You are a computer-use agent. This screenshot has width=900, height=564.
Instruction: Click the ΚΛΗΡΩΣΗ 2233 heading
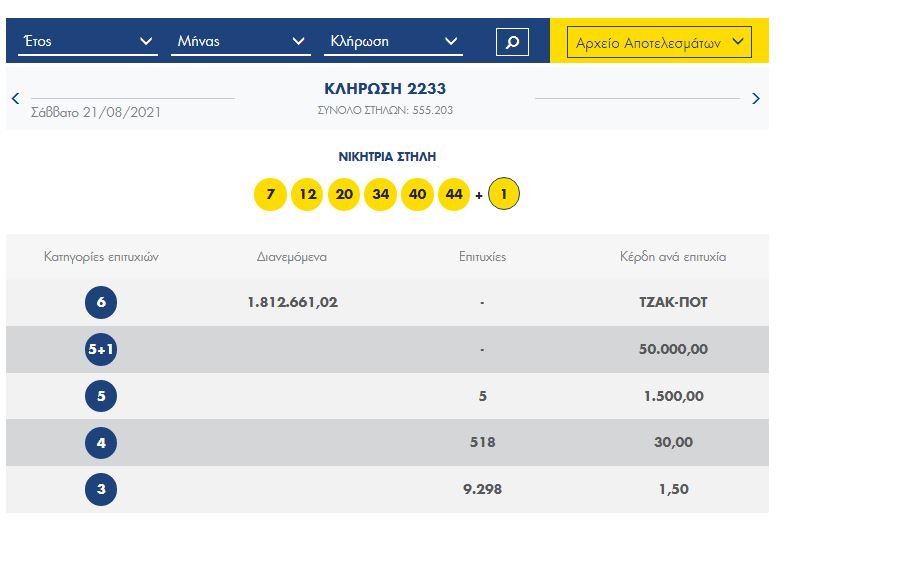click(385, 89)
